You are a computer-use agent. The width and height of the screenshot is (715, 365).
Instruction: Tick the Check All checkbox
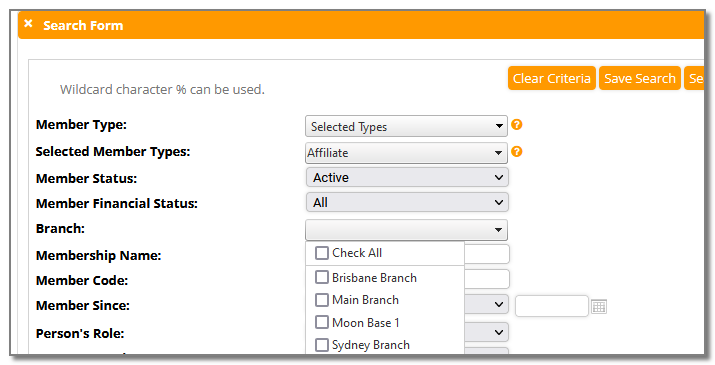322,253
